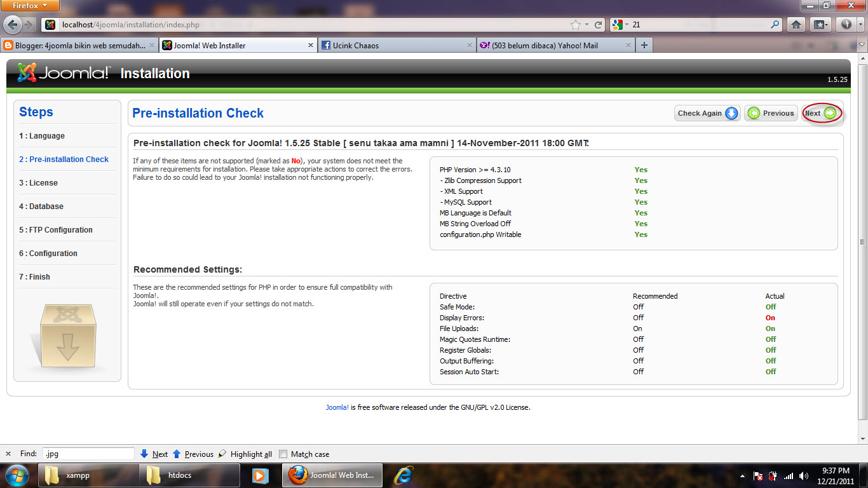Click the magnifier search icon
Image resolution: width=868 pixels, height=488 pixels.
[775, 25]
